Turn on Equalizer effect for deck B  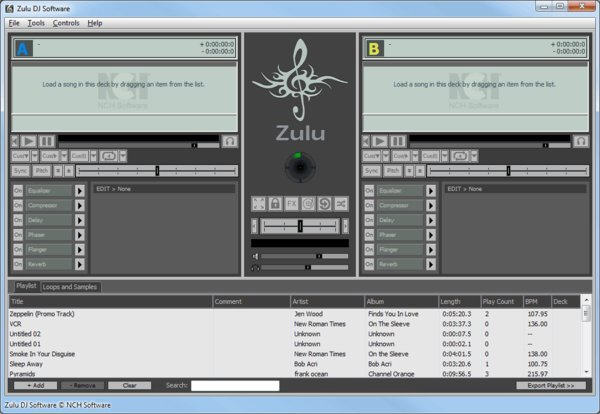(x=369, y=191)
